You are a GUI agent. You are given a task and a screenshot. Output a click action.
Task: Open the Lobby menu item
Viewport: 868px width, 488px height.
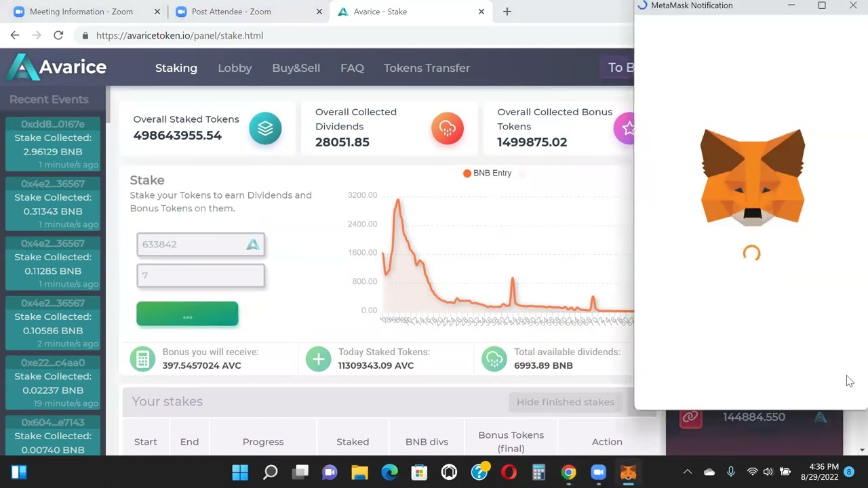point(235,68)
